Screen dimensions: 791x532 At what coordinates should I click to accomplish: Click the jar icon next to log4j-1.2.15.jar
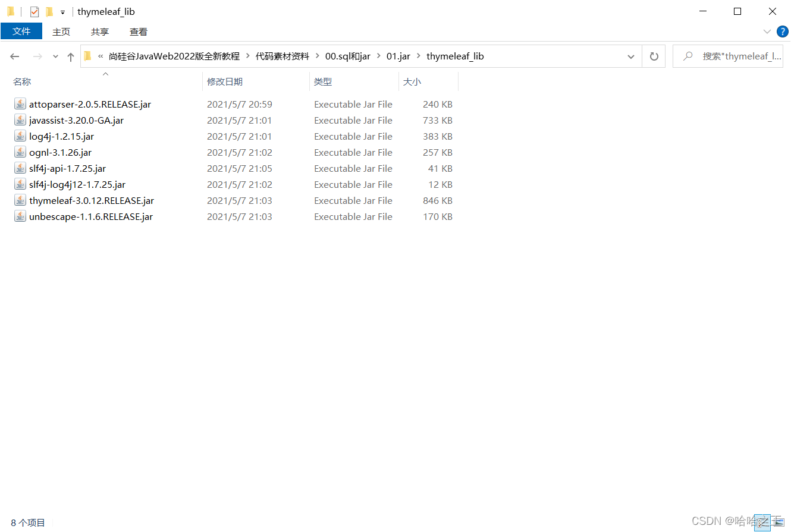click(x=20, y=136)
